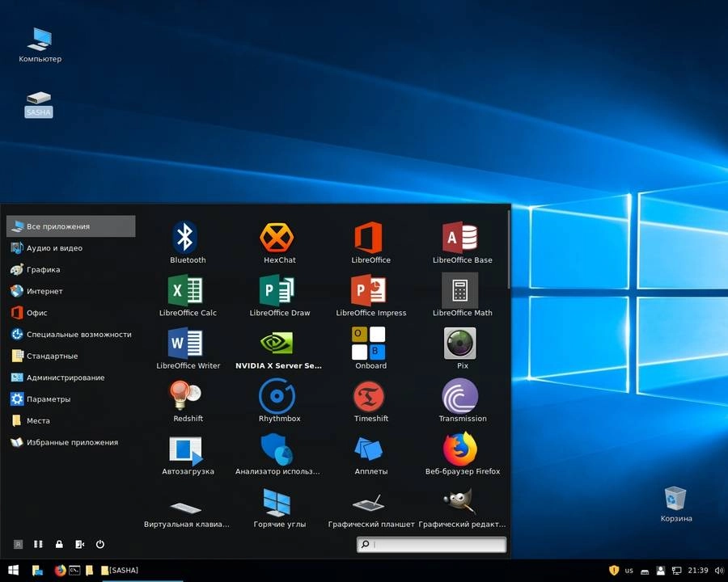Open the Автозагрузка startup app
728x582 pixels.
[188, 454]
